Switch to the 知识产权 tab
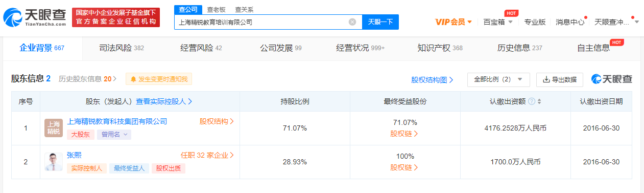Viewport: 644px width, 193px height. (x=440, y=48)
